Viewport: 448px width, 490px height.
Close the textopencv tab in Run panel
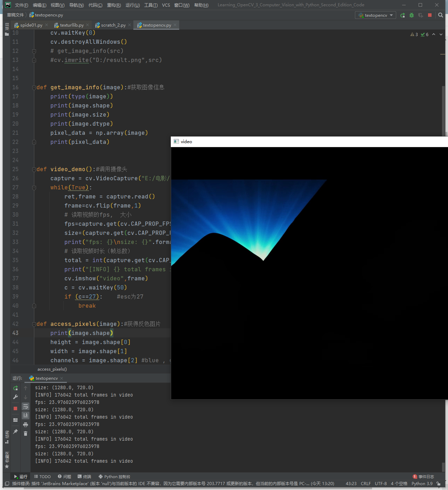pos(62,378)
